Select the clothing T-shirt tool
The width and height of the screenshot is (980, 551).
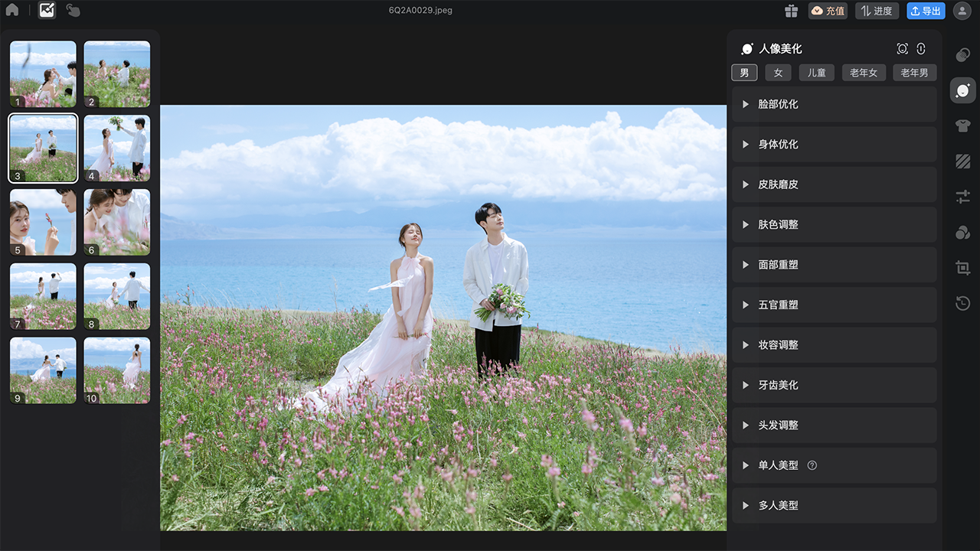[962, 126]
